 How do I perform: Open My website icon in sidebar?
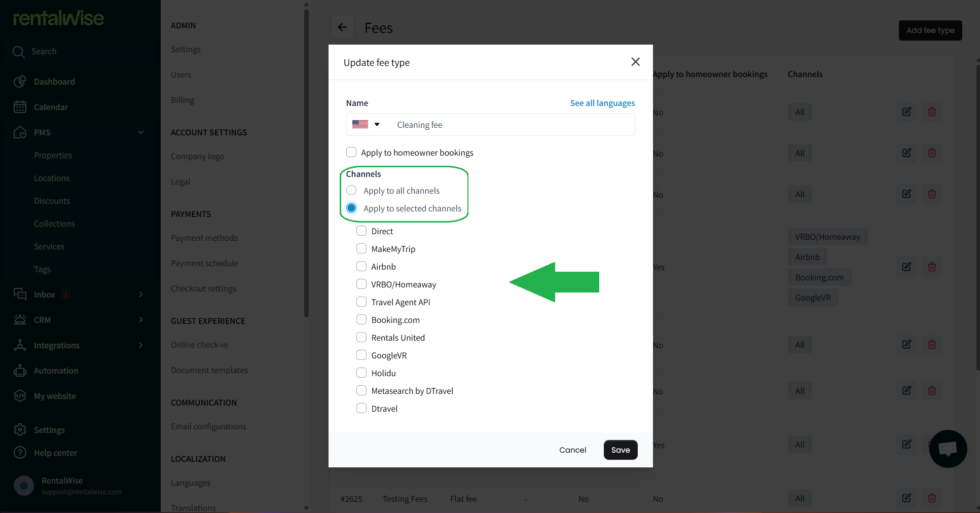[x=20, y=396]
